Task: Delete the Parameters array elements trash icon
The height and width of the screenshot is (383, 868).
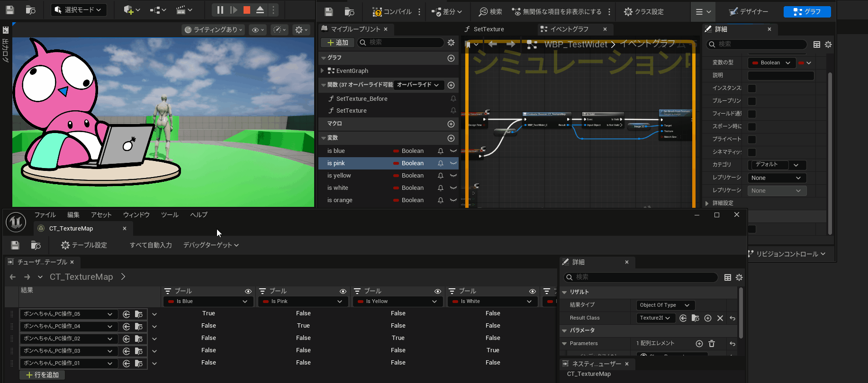Action: (711, 344)
